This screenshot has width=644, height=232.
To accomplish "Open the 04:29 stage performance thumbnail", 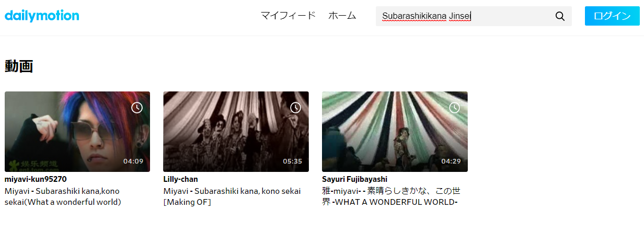I will pos(395,132).
